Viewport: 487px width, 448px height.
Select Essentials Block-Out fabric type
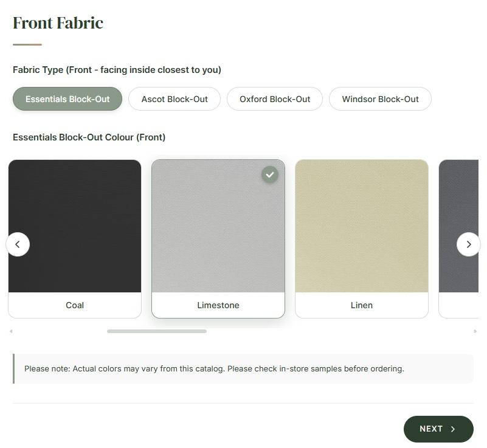[67, 98]
